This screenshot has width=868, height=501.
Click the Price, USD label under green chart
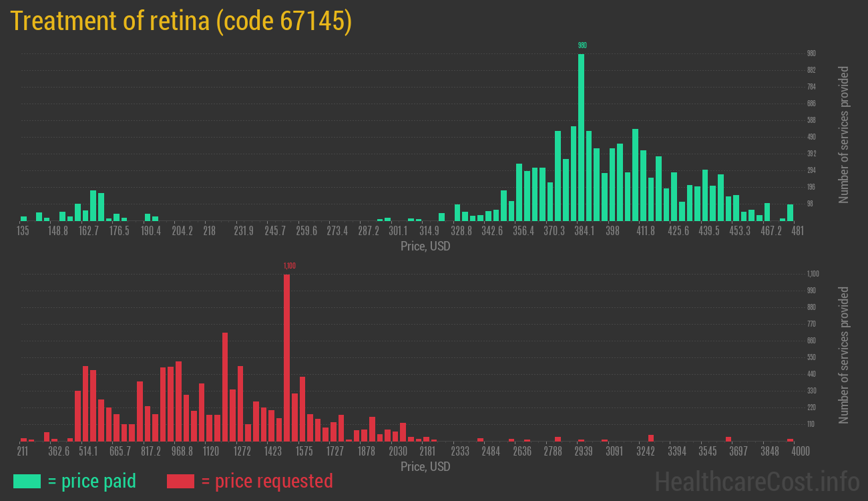(425, 246)
